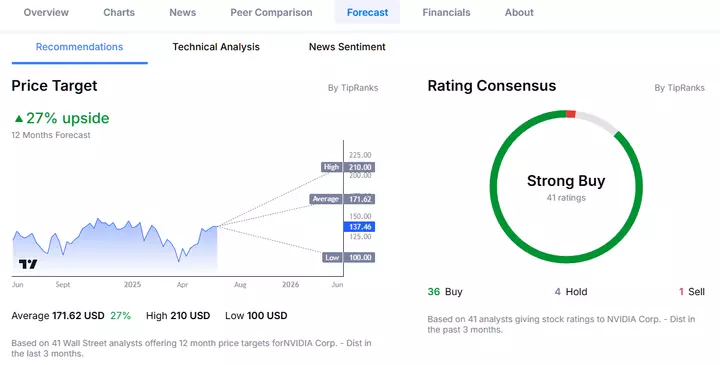Switch to the Charts tab
This screenshot has width=720, height=365.
pyautogui.click(x=119, y=12)
